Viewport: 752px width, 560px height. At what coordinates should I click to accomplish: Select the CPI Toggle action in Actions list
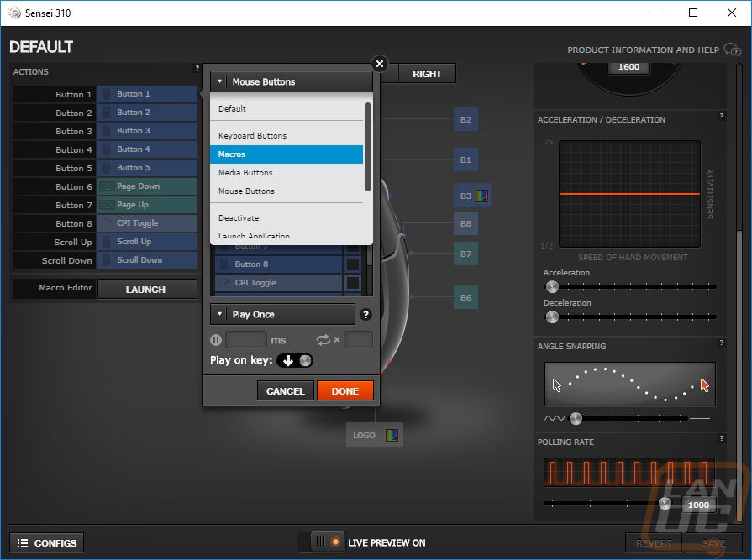pyautogui.click(x=147, y=223)
